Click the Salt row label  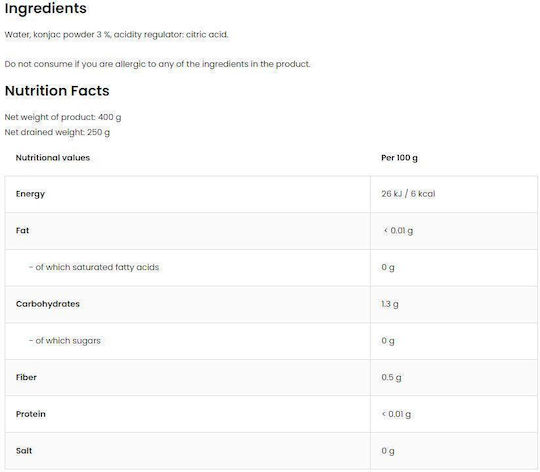point(24,451)
